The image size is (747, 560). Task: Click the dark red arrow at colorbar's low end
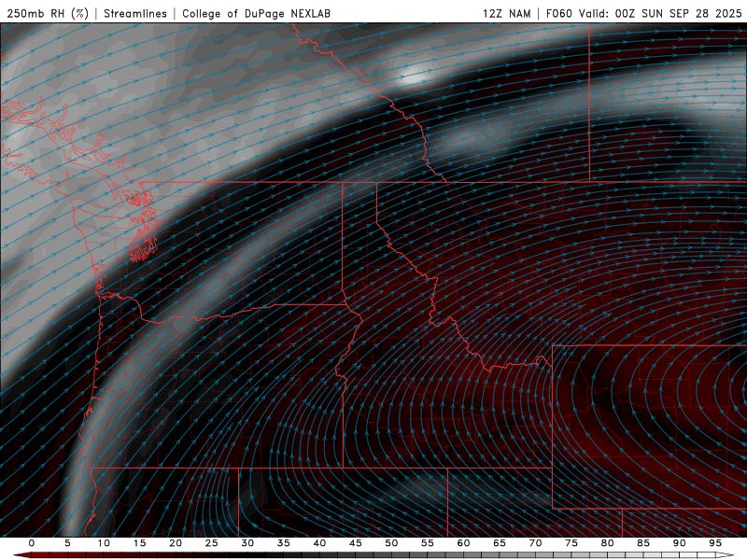pyautogui.click(x=21, y=555)
